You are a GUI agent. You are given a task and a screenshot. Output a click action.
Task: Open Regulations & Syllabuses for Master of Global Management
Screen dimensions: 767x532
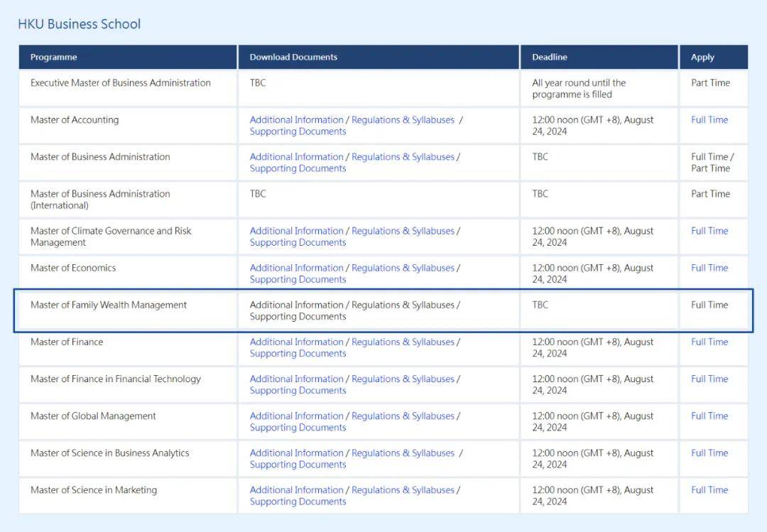click(403, 416)
